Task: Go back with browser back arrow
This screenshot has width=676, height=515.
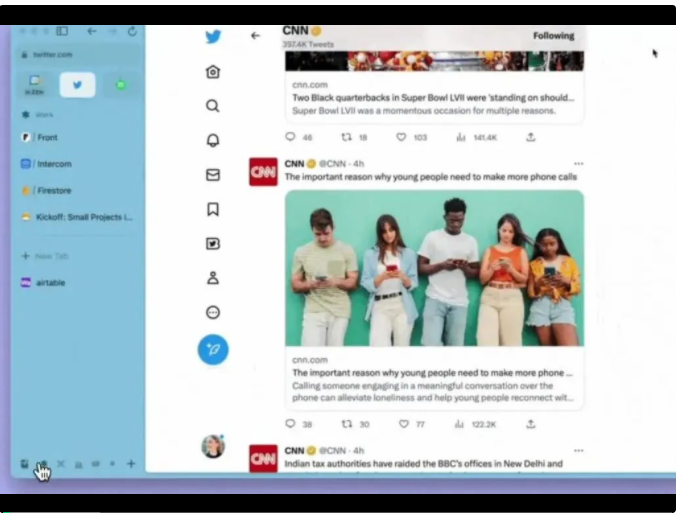Action: tap(91, 31)
